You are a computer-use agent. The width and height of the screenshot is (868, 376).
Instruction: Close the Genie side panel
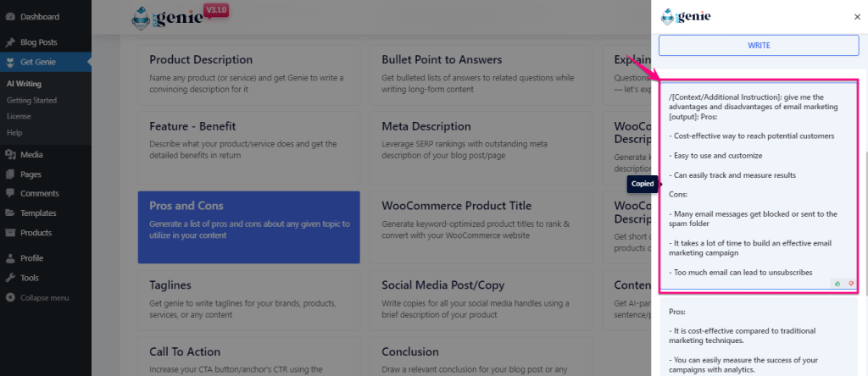pos(857,17)
